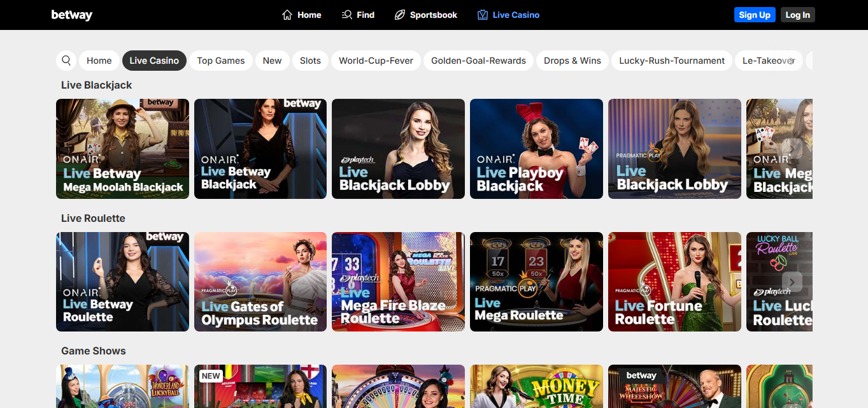
Task: Open Mega Fire Blaze Roulette game
Action: tap(398, 282)
